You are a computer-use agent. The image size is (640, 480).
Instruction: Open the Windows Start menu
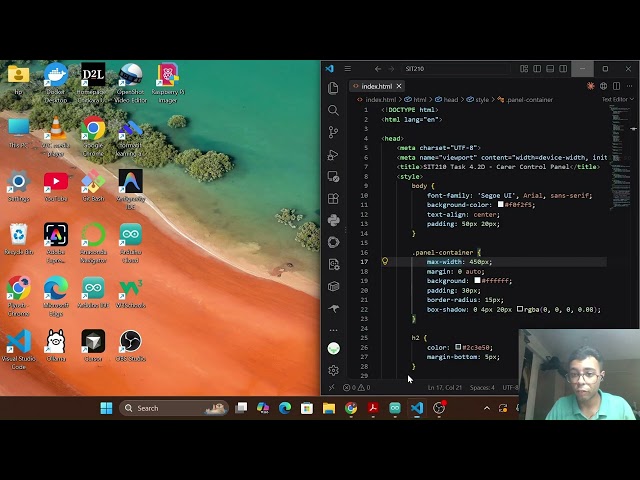[106, 408]
